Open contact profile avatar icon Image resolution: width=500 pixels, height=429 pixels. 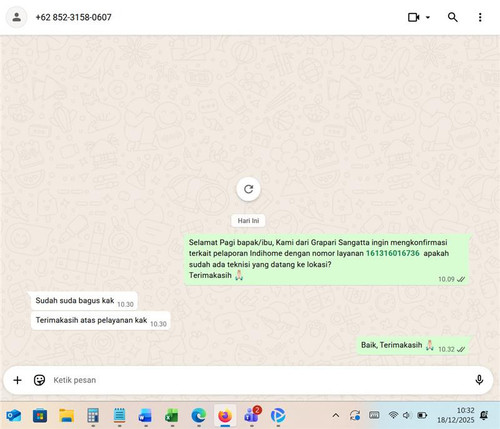click(x=16, y=17)
